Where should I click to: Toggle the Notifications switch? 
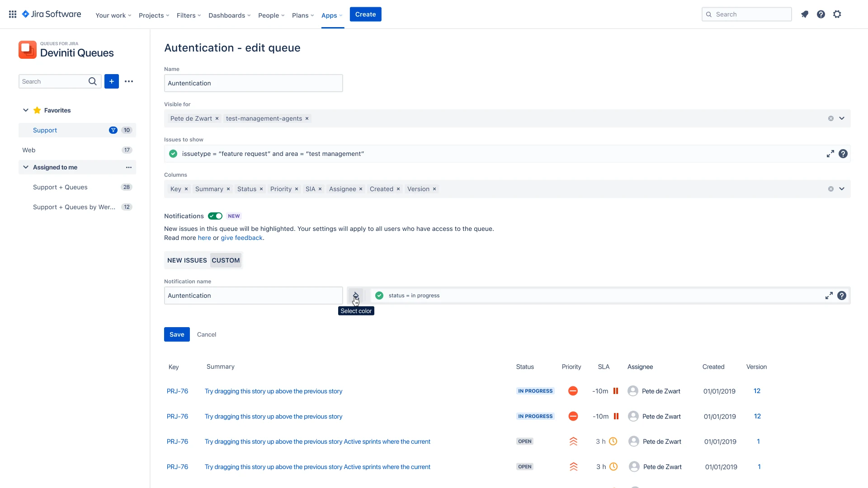(215, 216)
